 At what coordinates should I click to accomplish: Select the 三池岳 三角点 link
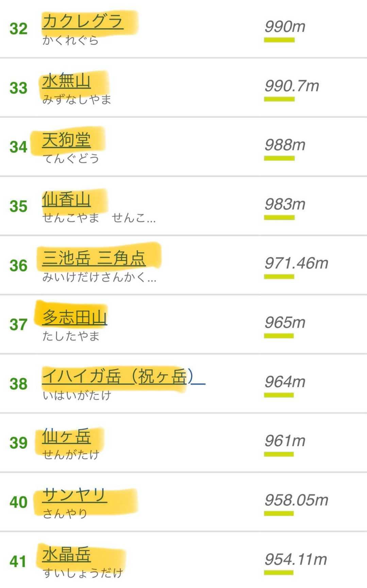pyautogui.click(x=94, y=258)
